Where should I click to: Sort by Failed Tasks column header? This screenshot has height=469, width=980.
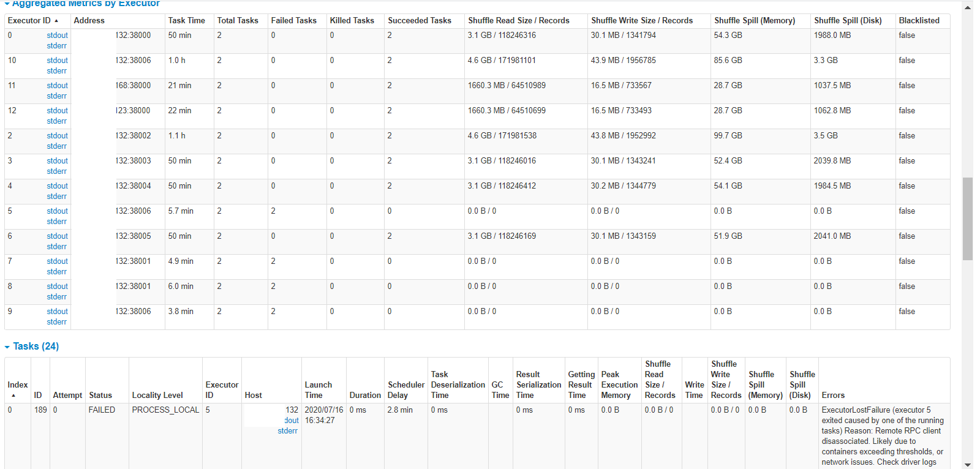[x=294, y=21]
